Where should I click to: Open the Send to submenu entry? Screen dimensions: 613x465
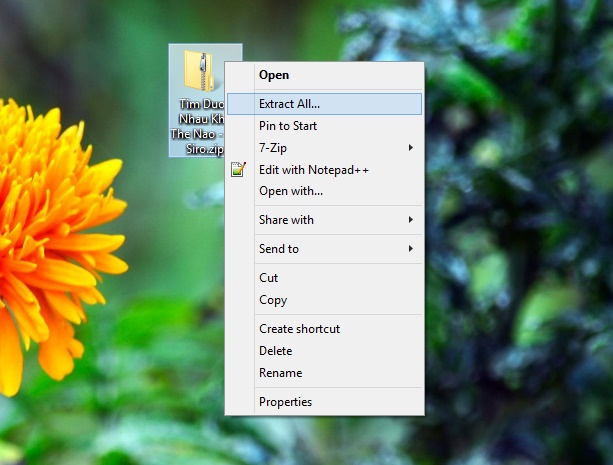[279, 249]
